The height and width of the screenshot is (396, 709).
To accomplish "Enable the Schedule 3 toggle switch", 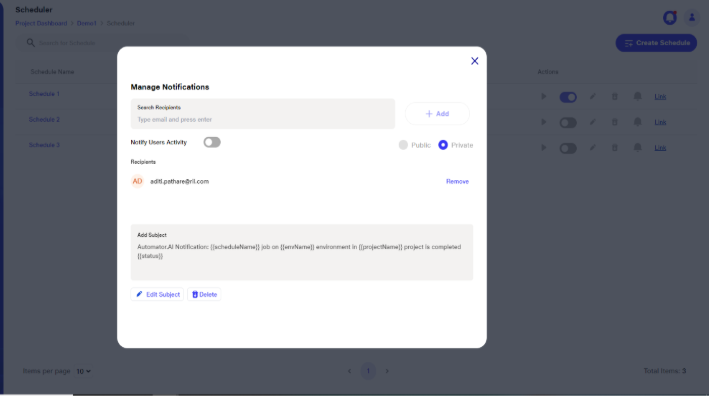I will pyautogui.click(x=568, y=148).
